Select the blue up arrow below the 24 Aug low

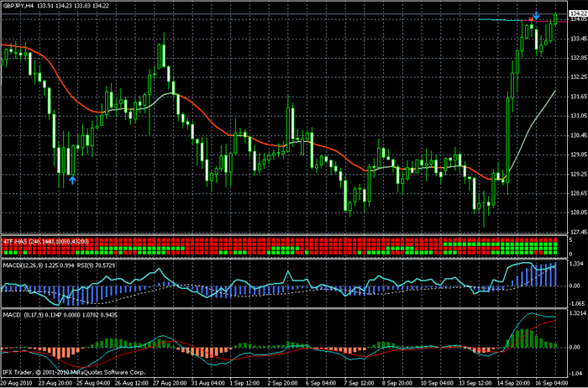tap(72, 181)
